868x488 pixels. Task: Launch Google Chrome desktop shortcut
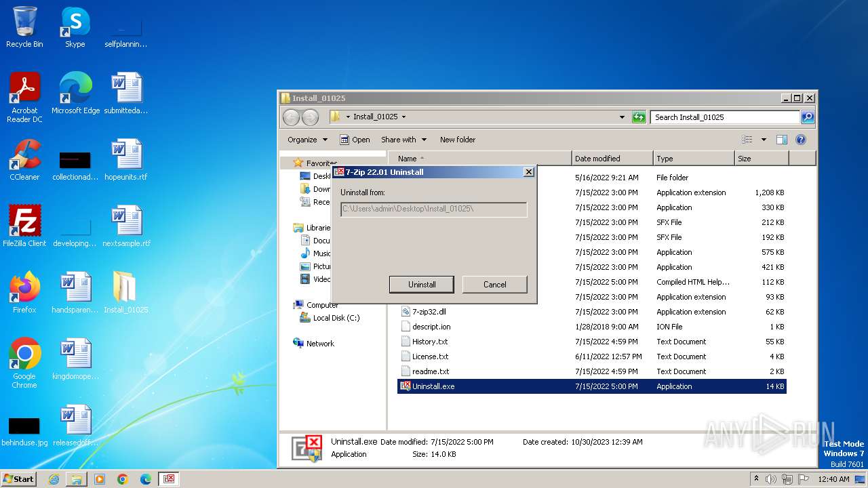click(x=24, y=363)
